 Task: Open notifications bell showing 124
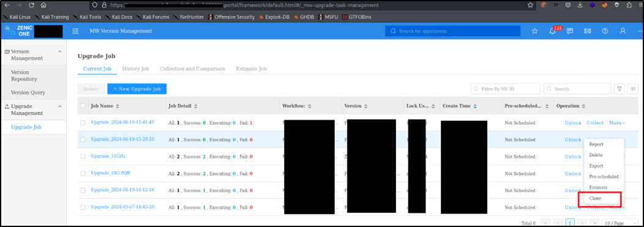[553, 31]
